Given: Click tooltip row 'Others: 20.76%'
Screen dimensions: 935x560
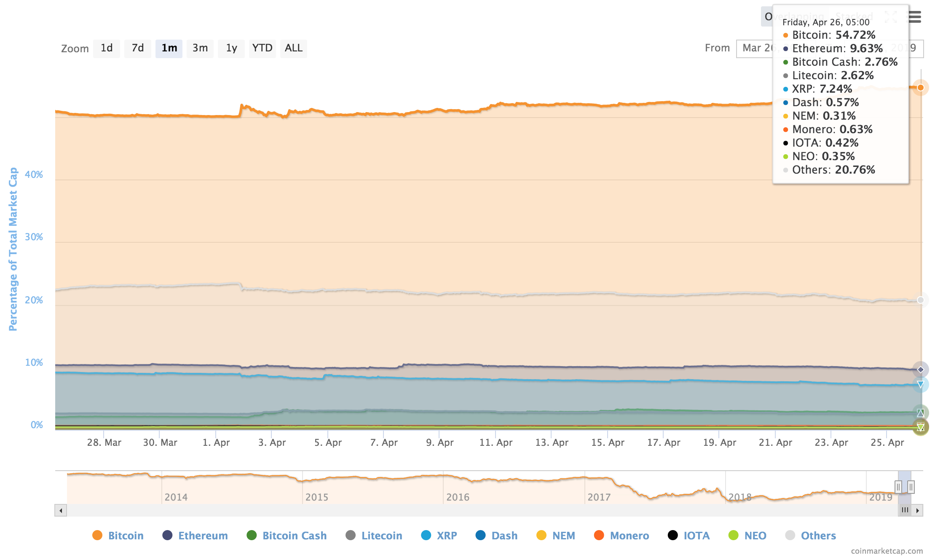Looking at the screenshot, I should (x=829, y=170).
